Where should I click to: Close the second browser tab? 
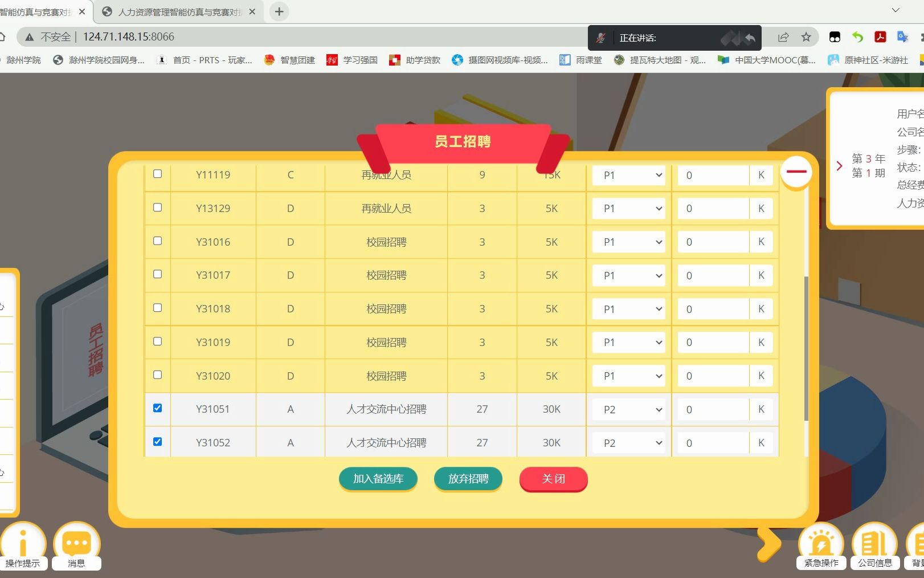pyautogui.click(x=252, y=11)
